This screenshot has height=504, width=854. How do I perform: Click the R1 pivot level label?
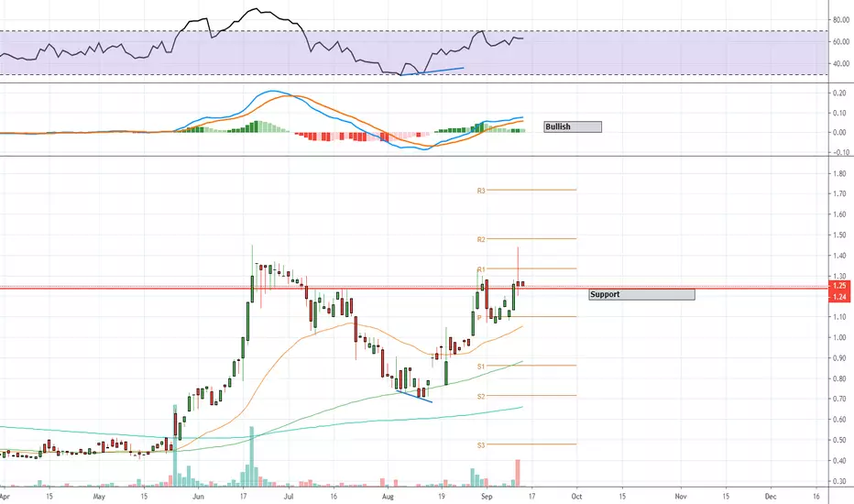(x=481, y=269)
